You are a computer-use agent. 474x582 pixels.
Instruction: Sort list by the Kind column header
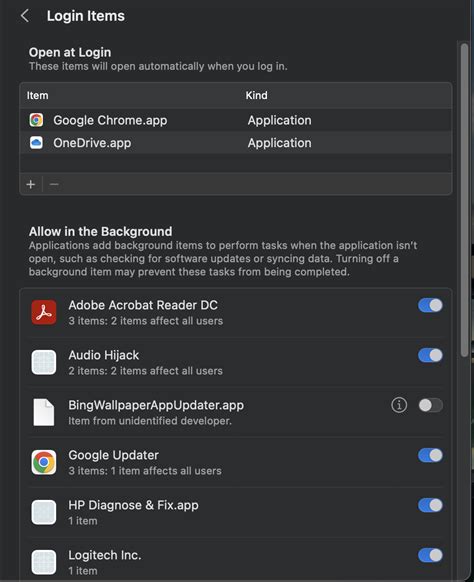(x=256, y=95)
